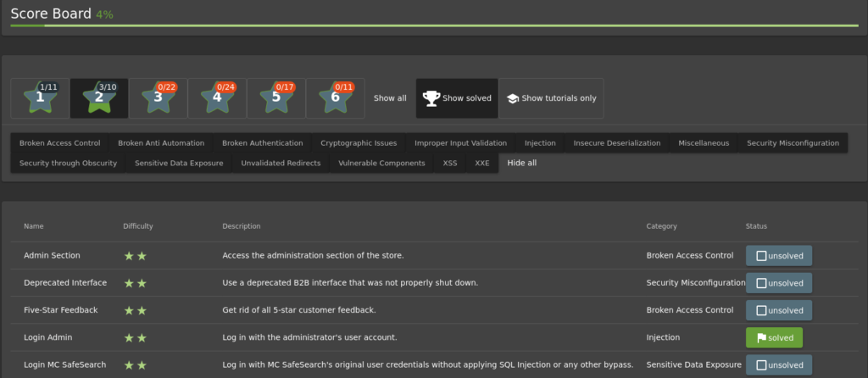Screen dimensions: 868x378
Task: Click the difficulty stars of Deprecated Interface
Action: tap(135, 283)
